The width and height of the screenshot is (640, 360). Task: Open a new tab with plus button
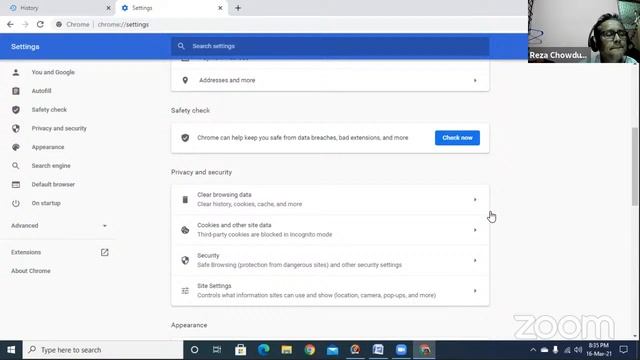pos(238,8)
